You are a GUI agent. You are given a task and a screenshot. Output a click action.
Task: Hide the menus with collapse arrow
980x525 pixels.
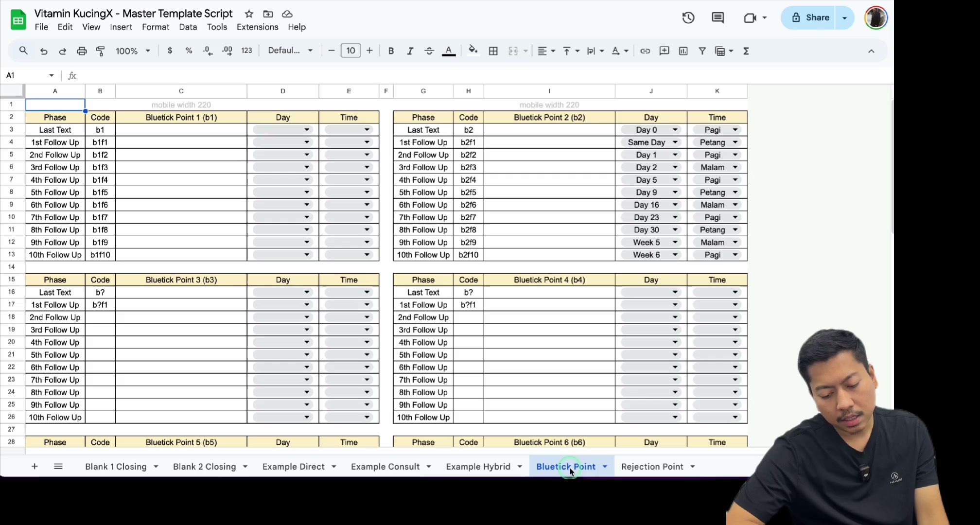pyautogui.click(x=871, y=51)
